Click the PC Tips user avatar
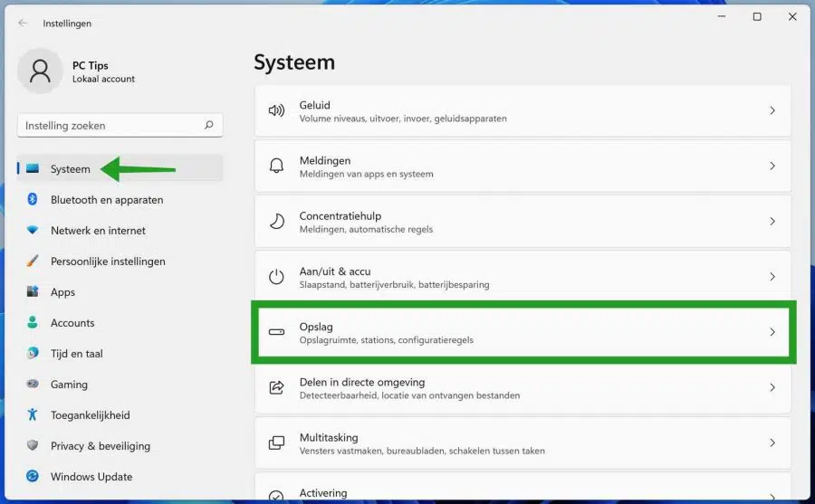 (x=40, y=71)
